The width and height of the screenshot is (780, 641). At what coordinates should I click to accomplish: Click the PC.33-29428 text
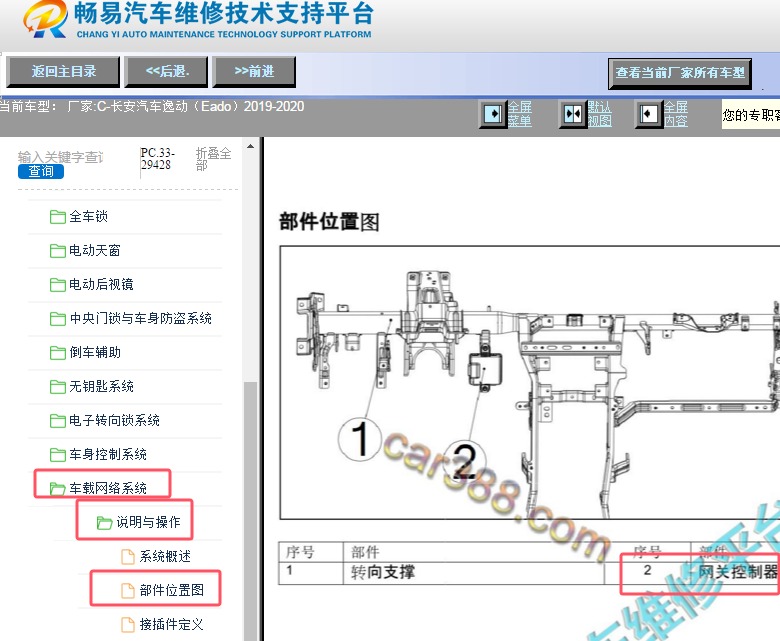pos(158,159)
